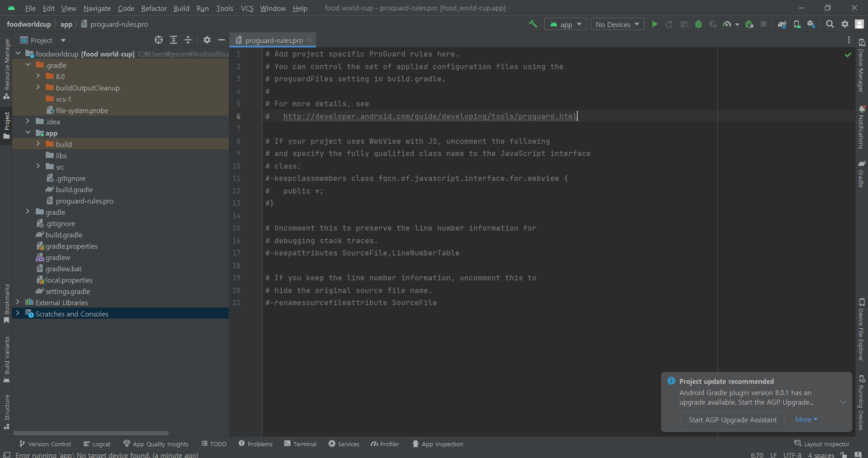868x458 pixels.
Task: Open the File menu
Action: (x=30, y=8)
